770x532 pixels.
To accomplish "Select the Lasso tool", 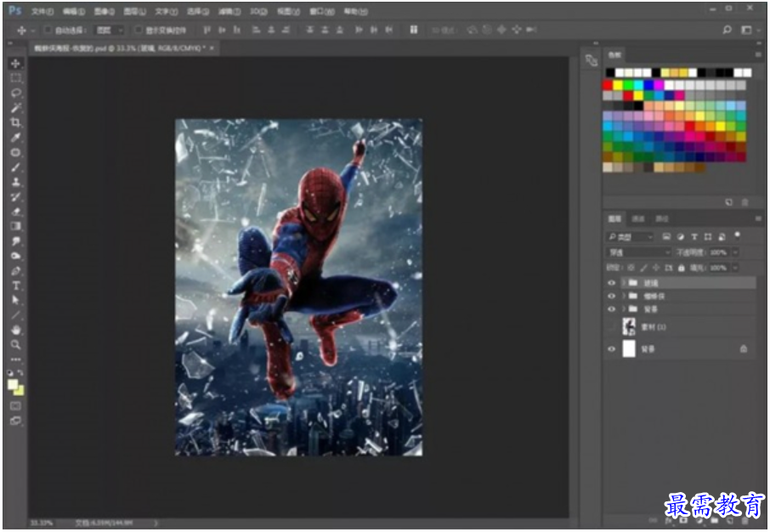I will point(15,93).
